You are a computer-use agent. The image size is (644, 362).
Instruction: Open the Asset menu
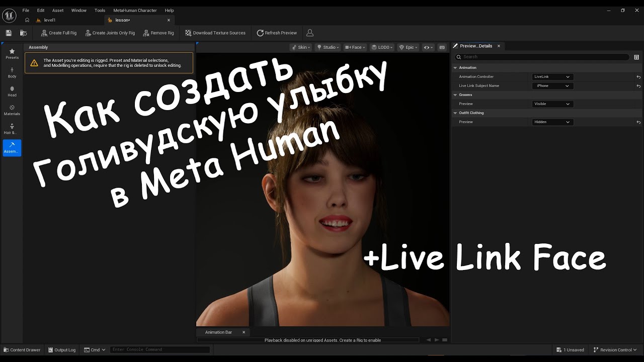[x=58, y=10]
